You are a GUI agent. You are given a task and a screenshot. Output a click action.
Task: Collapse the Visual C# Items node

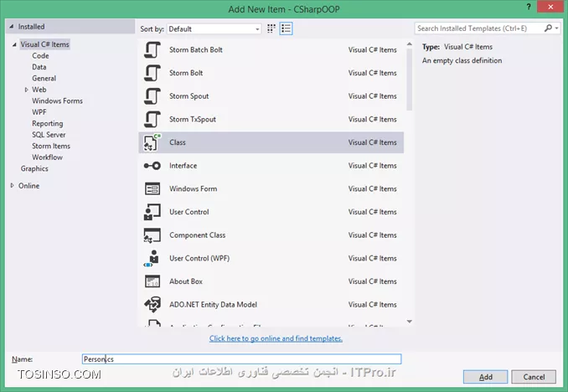[14, 44]
